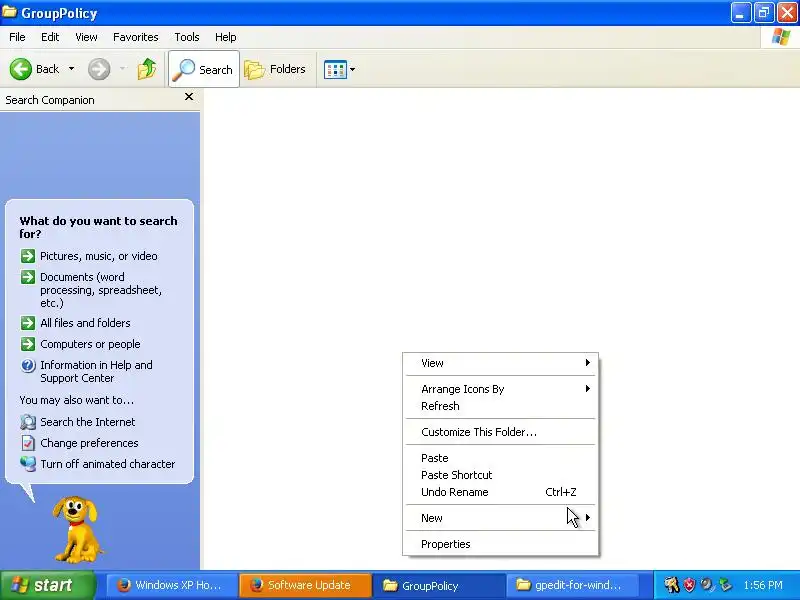The height and width of the screenshot is (600, 800).
Task: Click the grayed Forward arrow icon
Action: pyautogui.click(x=99, y=69)
